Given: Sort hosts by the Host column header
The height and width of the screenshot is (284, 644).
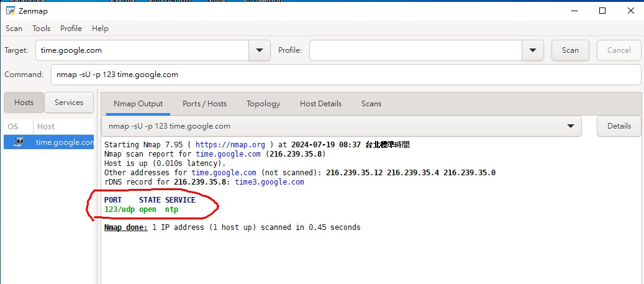Looking at the screenshot, I should tap(62, 126).
